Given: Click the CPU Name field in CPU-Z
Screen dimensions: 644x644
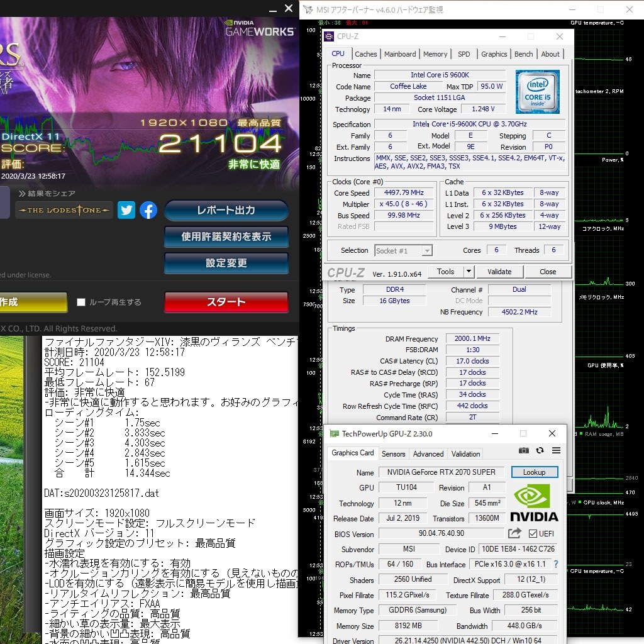Looking at the screenshot, I should click(440, 75).
